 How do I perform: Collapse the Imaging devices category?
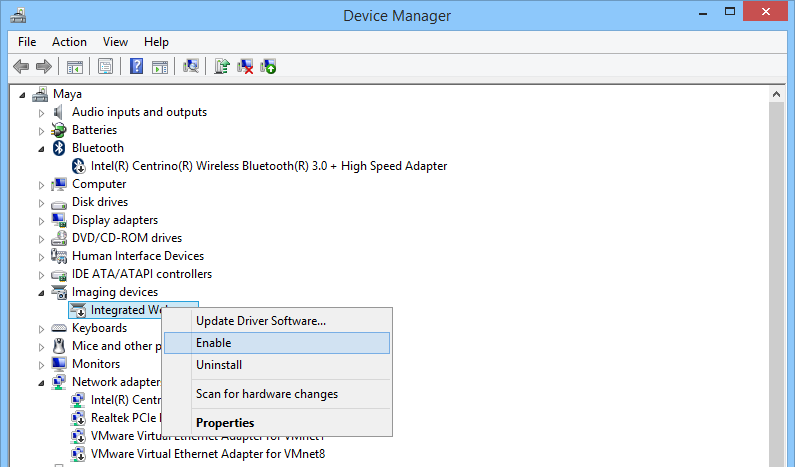pyautogui.click(x=42, y=292)
